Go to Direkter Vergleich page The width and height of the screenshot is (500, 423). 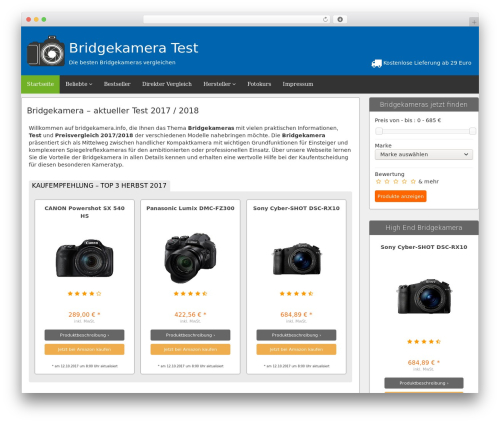click(167, 84)
